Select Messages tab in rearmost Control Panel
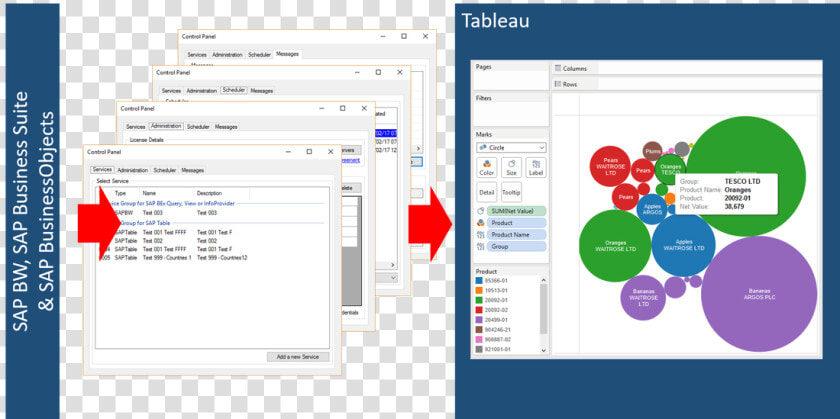Viewport: 840px width, 419px height. pyautogui.click(x=287, y=54)
